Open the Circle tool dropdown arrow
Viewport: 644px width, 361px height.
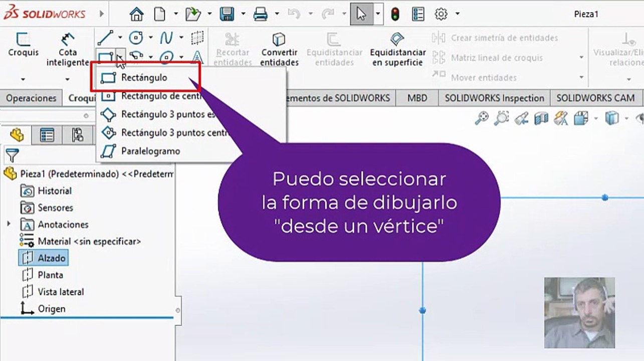coord(150,38)
